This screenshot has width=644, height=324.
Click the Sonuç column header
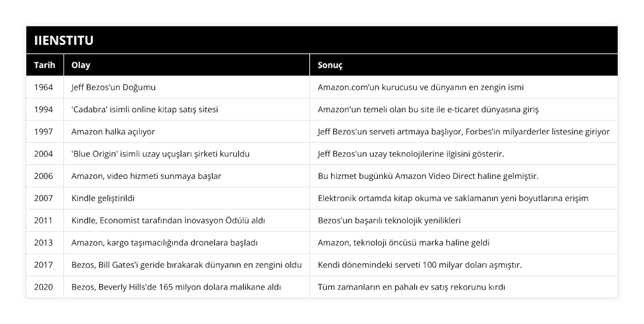tap(330, 65)
